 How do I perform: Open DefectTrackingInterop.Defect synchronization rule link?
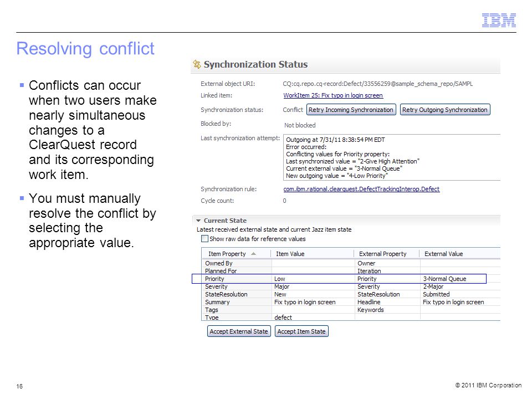[x=361, y=189]
